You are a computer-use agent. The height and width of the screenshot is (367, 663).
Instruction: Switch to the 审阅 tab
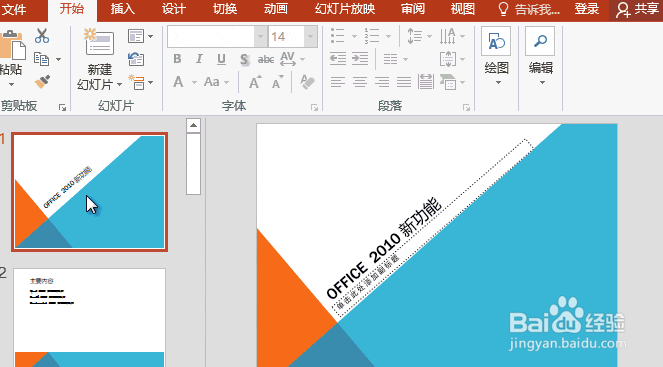click(x=413, y=9)
